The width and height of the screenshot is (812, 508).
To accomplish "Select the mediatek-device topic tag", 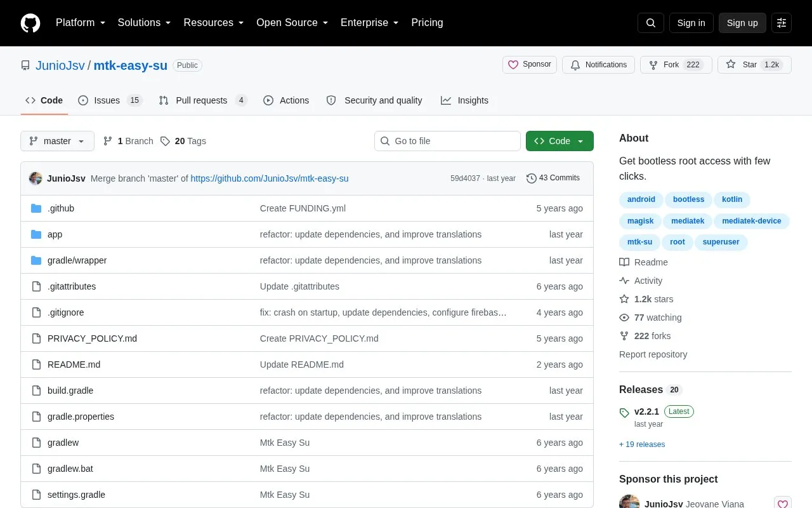I will click(752, 221).
